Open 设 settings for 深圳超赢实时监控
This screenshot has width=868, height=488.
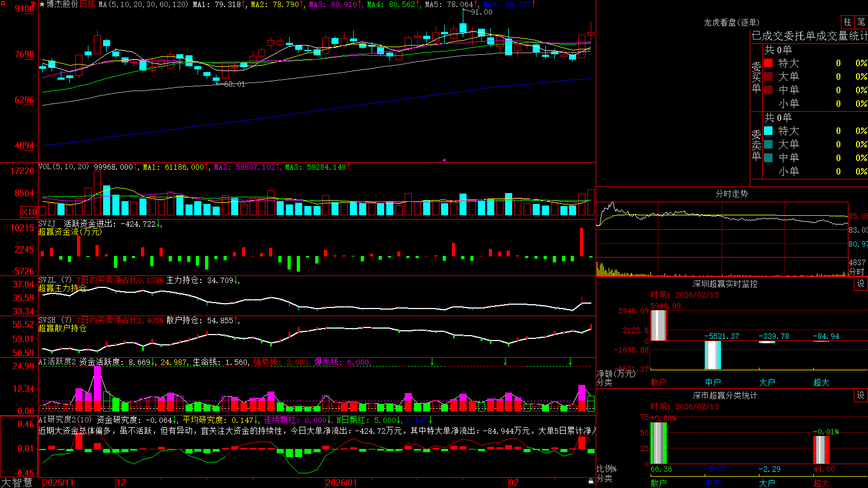(x=861, y=284)
